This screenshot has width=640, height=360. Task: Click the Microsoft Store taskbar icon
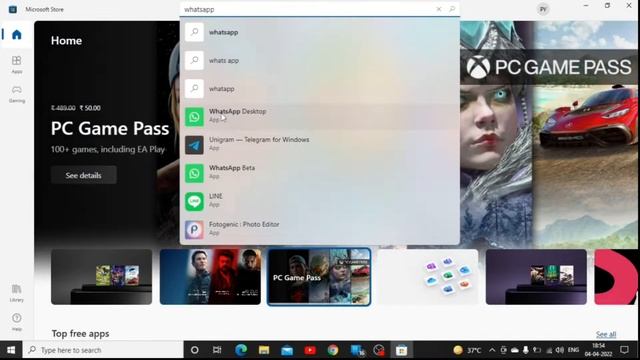tap(401, 350)
